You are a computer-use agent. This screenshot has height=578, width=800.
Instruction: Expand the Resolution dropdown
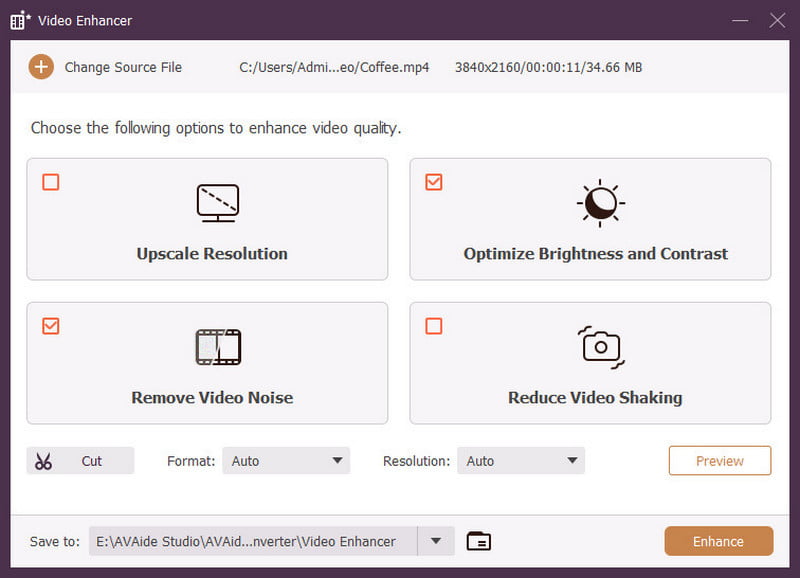tap(520, 461)
